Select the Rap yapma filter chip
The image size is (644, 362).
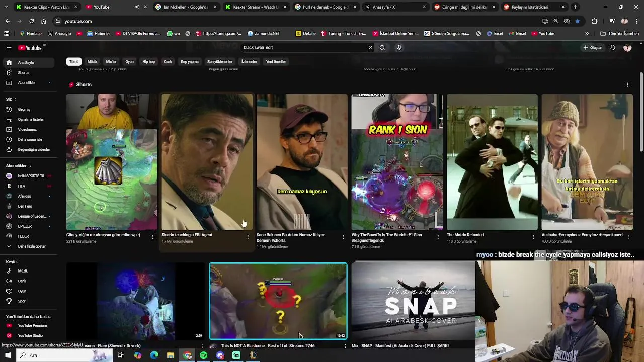[x=190, y=62]
